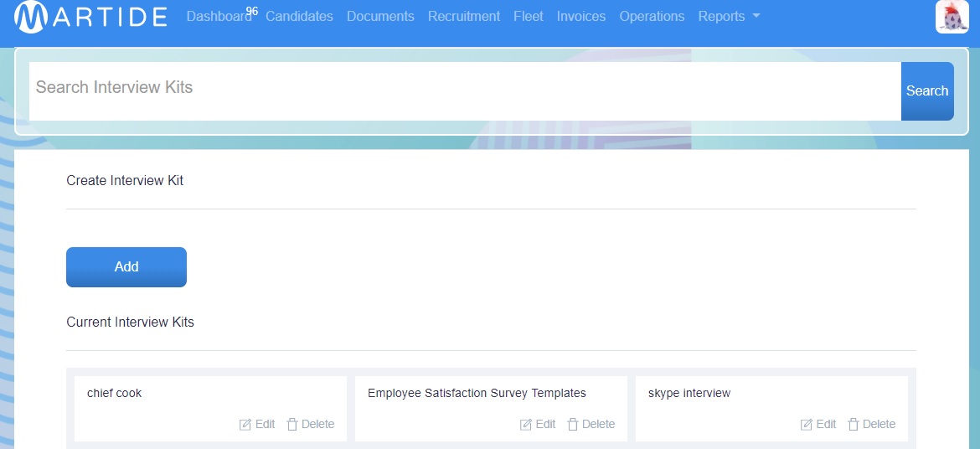Open the Candidates section
The width and height of the screenshot is (980, 449).
(299, 17)
